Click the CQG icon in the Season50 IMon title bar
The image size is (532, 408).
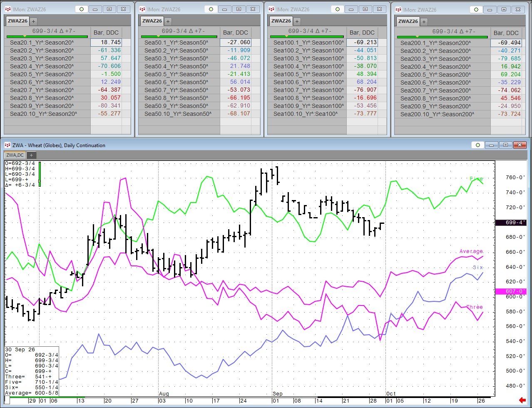coord(142,9)
